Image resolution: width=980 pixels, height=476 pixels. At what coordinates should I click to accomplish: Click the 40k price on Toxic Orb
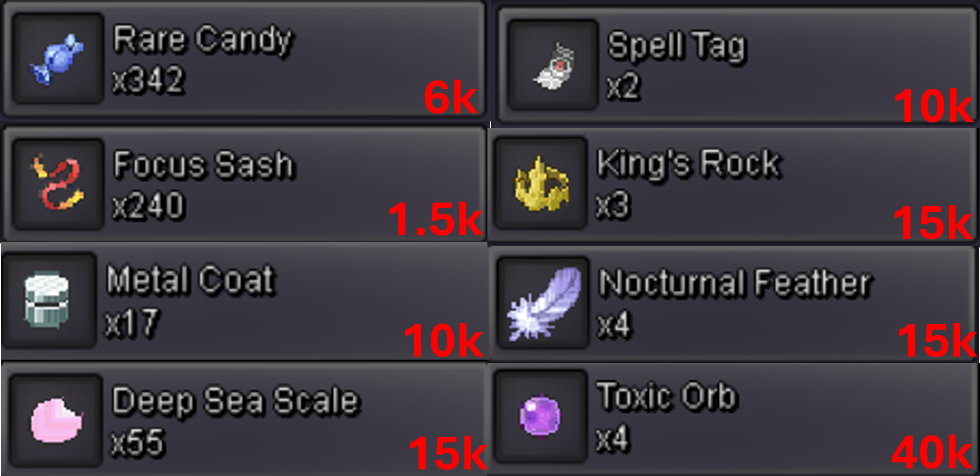pyautogui.click(x=932, y=452)
